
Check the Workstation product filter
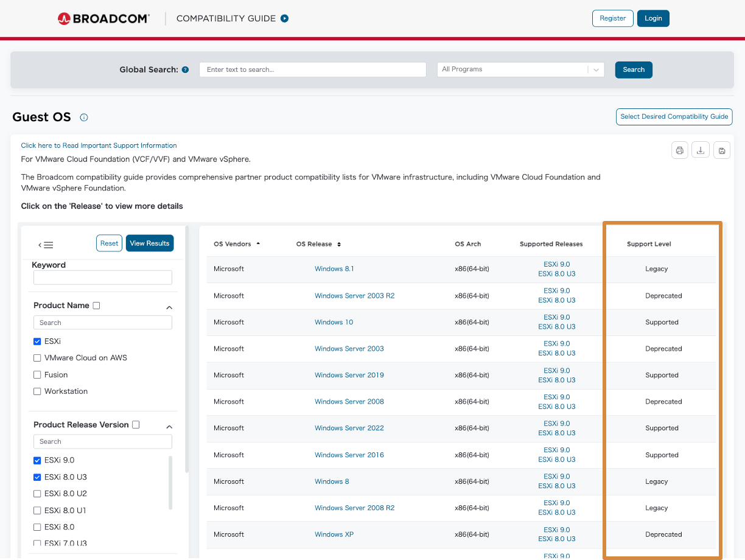pos(37,391)
